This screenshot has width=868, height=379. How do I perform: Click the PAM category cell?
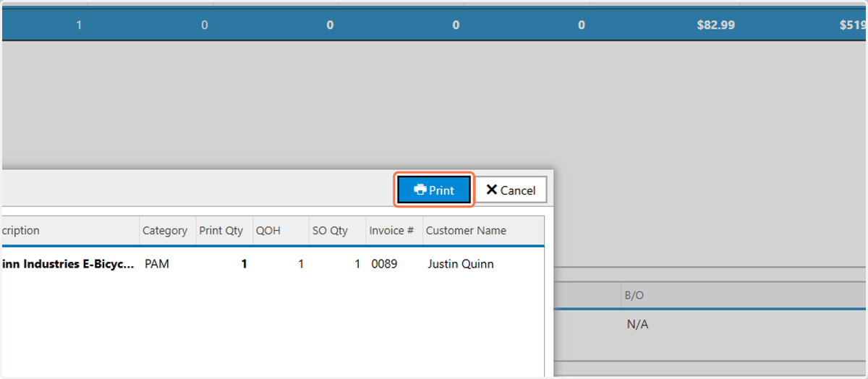click(157, 264)
